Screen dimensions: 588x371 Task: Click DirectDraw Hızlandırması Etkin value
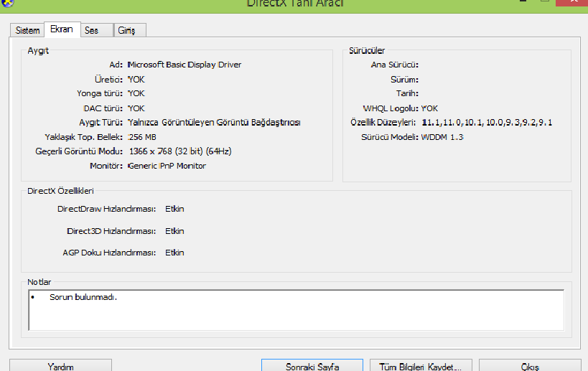click(174, 209)
